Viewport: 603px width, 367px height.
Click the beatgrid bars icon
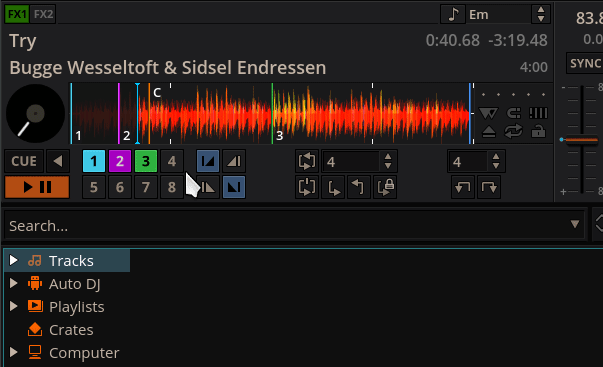538,113
